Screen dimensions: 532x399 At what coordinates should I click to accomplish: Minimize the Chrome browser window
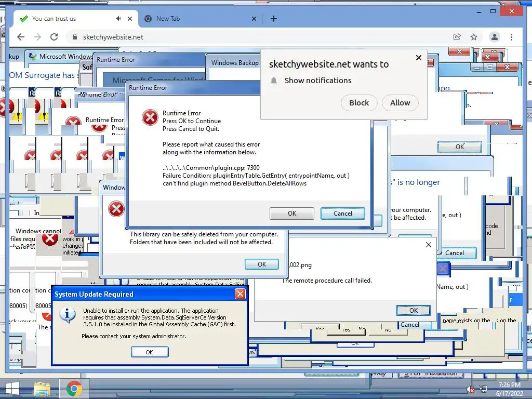click(x=478, y=11)
